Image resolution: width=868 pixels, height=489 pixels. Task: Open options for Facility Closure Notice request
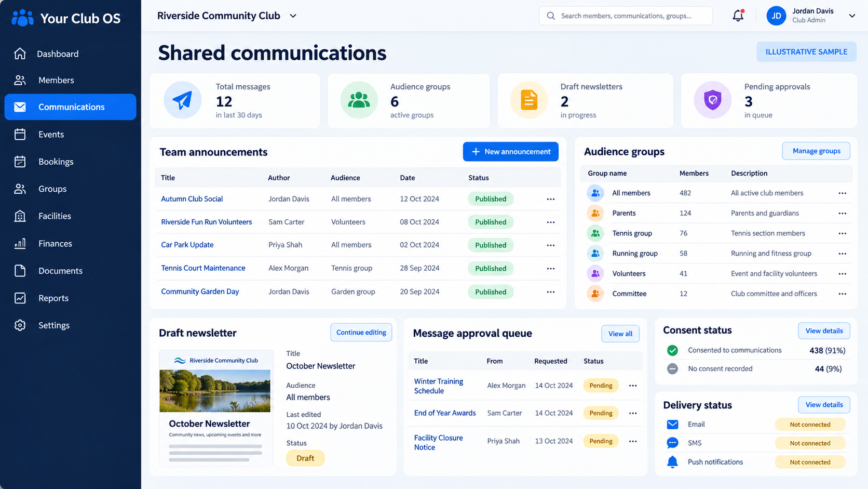coord(632,441)
